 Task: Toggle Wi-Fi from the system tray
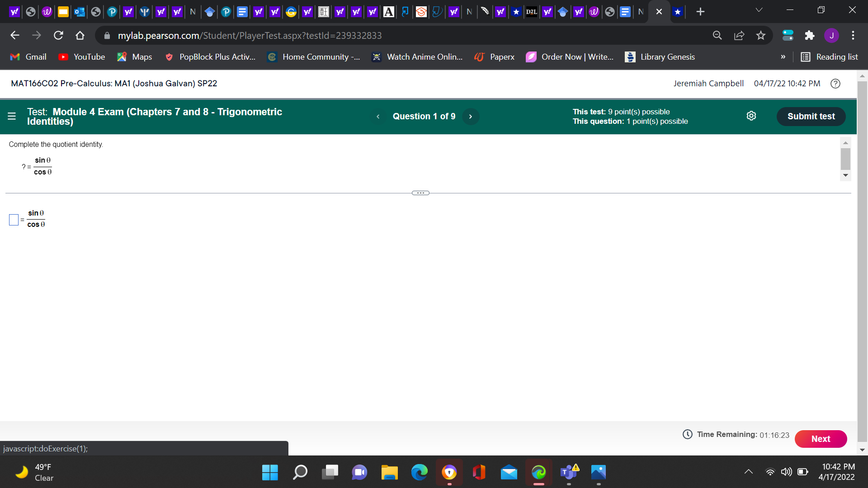pyautogui.click(x=771, y=472)
